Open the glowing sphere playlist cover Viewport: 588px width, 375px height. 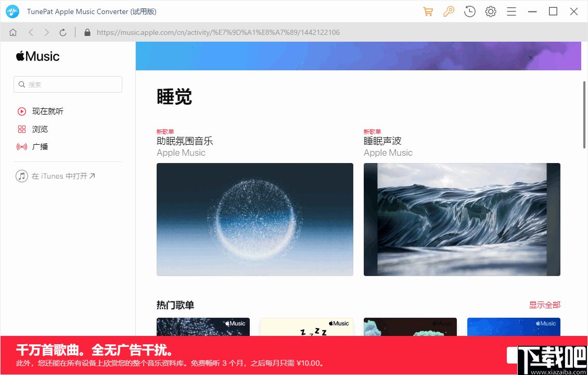[x=255, y=219]
